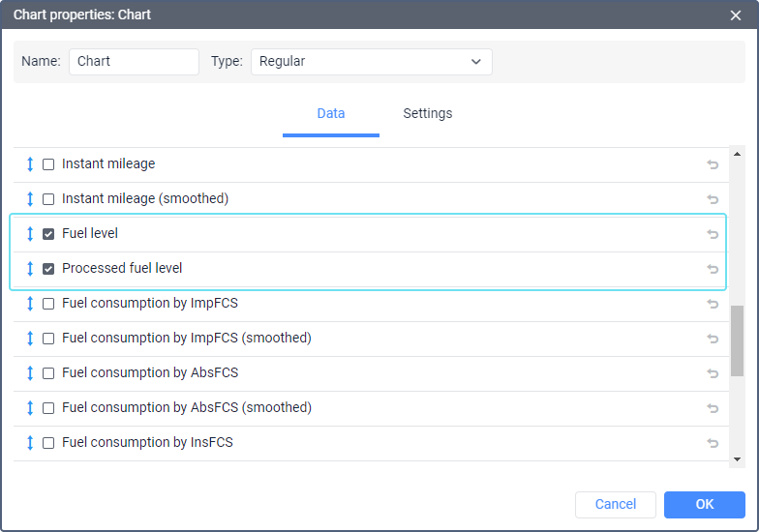Click the reorder handle beside Instant mileage (smoothed)
The width and height of the screenshot is (759, 532).
pyautogui.click(x=30, y=199)
